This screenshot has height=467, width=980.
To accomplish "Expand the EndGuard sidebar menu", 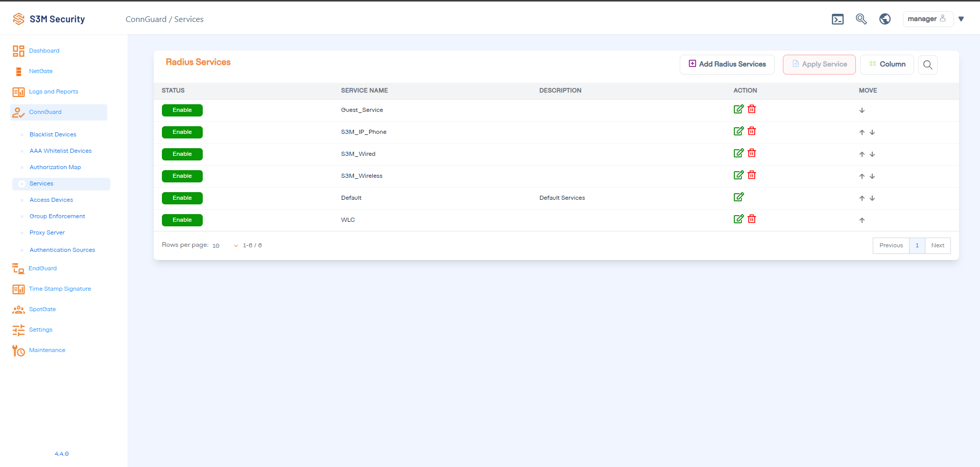I will 43,268.
